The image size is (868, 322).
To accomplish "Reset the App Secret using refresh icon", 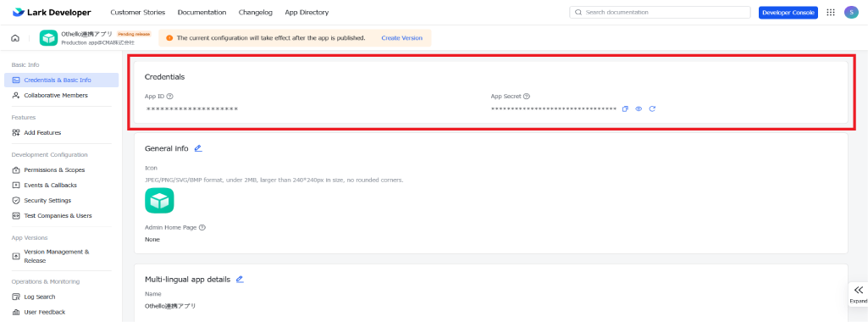I will click(652, 108).
